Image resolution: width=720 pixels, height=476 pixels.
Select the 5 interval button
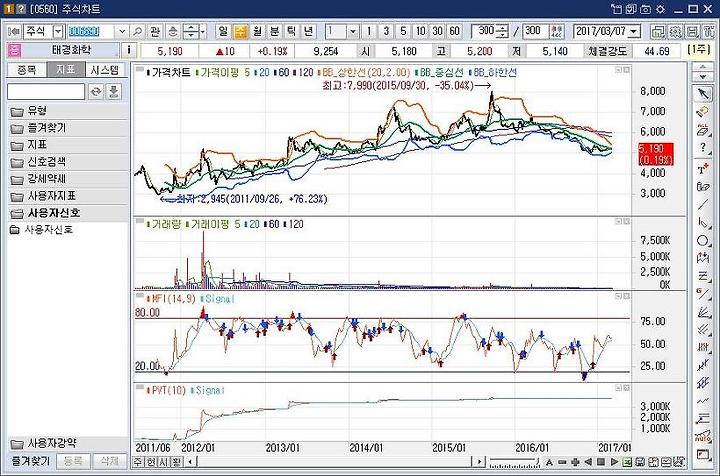(403, 32)
